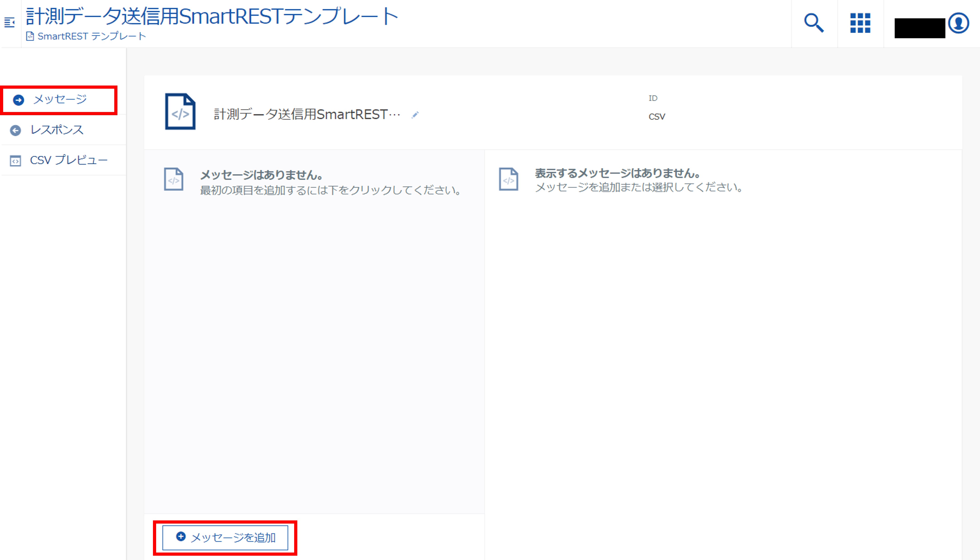
Task: Click the large template code file icon
Action: tap(180, 112)
